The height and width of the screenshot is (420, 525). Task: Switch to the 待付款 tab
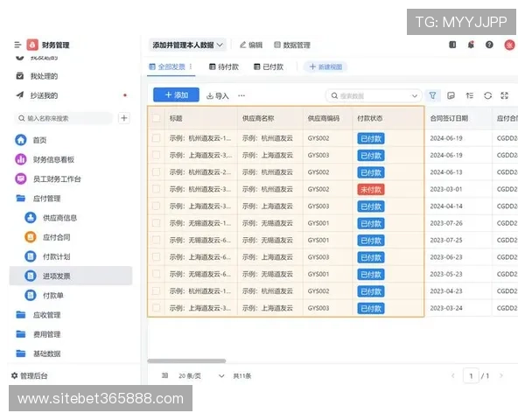tap(224, 66)
